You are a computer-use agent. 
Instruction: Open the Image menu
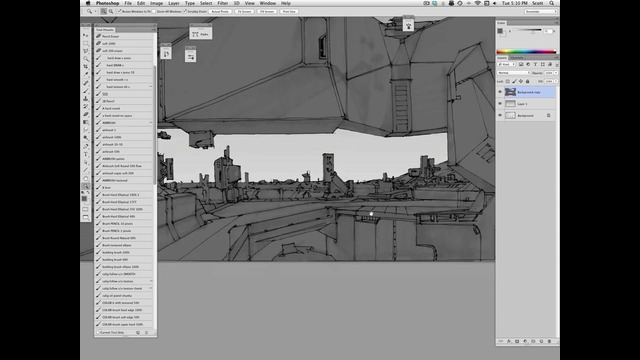[156, 3]
